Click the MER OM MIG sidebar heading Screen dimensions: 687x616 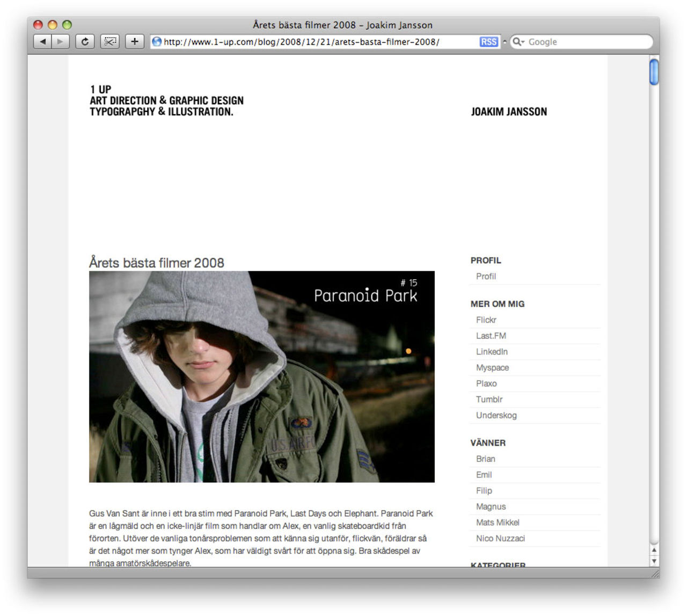pos(498,304)
